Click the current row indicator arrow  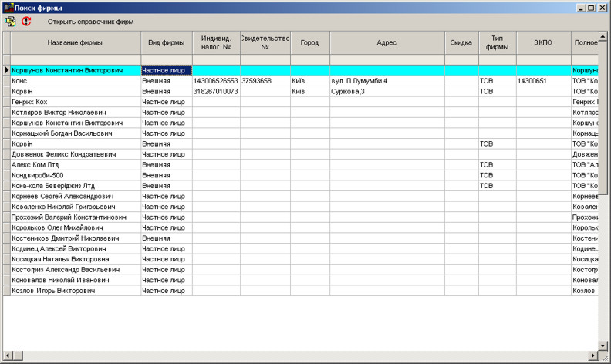[6, 70]
